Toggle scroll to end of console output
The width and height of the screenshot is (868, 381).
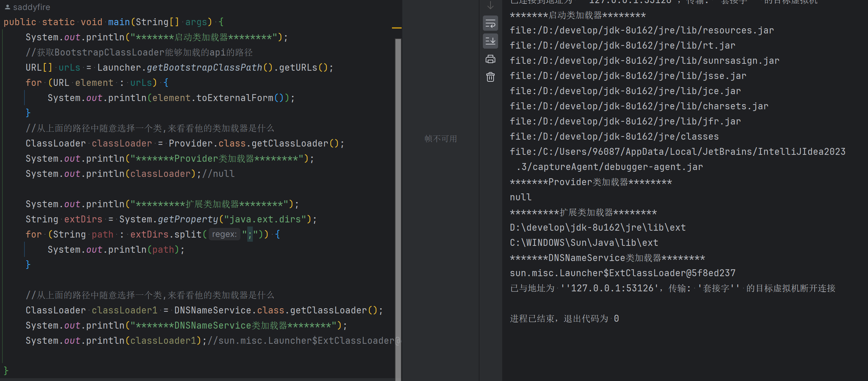[x=490, y=41]
